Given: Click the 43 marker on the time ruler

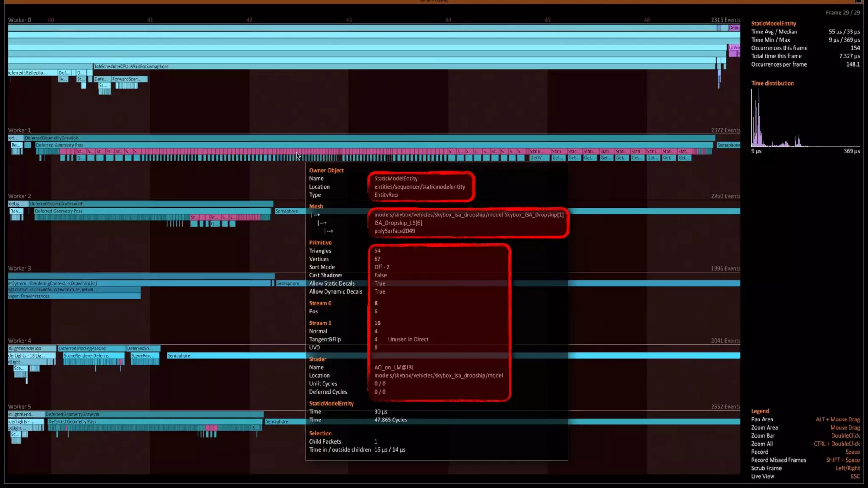Looking at the screenshot, I should tap(348, 20).
